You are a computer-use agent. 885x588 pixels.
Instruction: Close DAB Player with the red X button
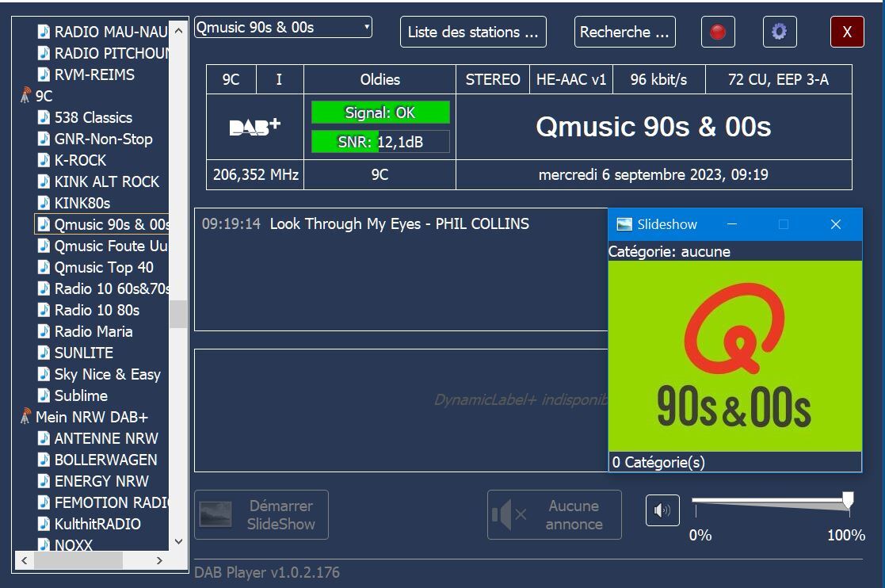847,32
